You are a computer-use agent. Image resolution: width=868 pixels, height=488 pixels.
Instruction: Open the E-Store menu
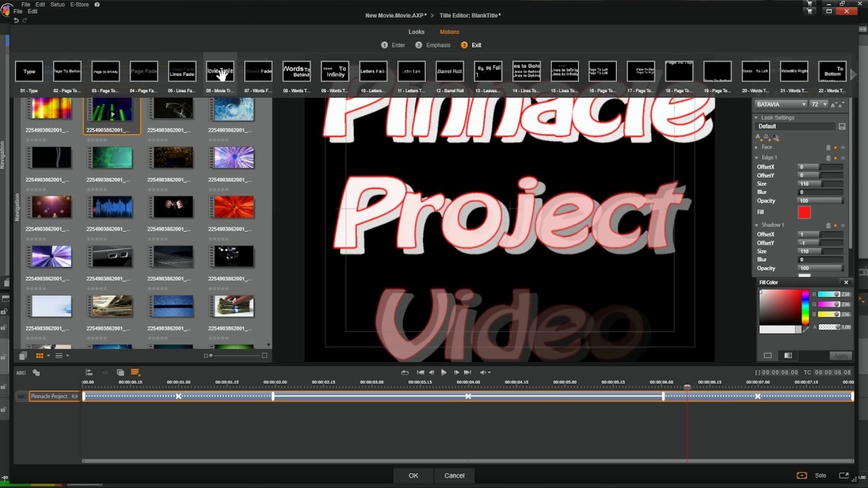click(x=79, y=4)
